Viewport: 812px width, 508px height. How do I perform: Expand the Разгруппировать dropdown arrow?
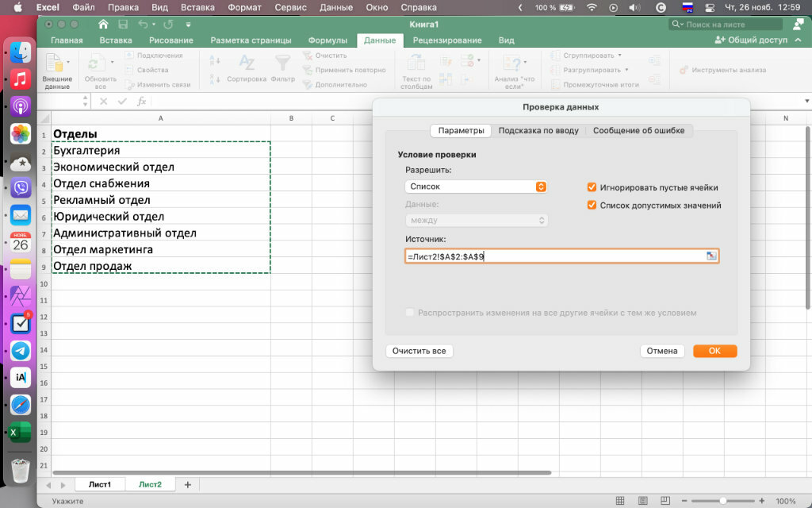[626, 70]
